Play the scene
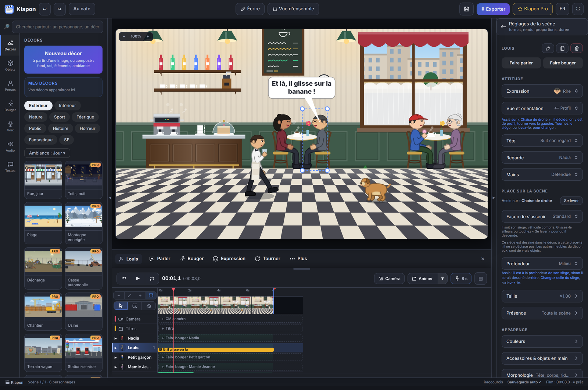The image size is (588, 390). click(138, 279)
